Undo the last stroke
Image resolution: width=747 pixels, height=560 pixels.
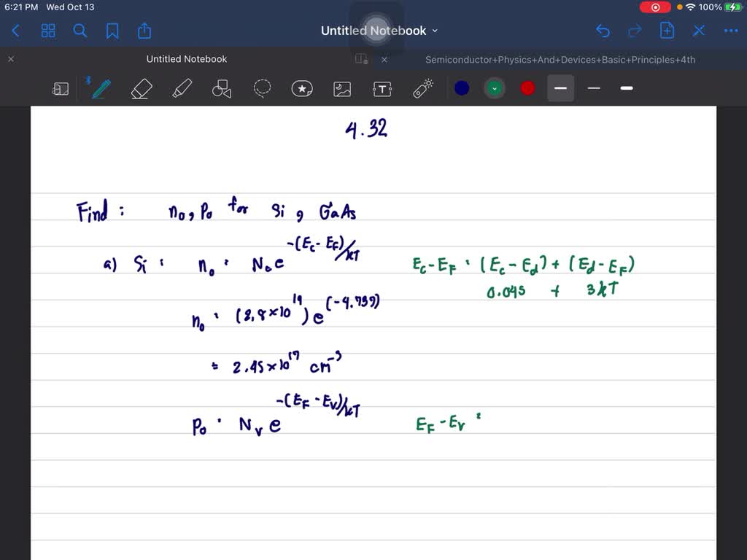click(x=602, y=31)
